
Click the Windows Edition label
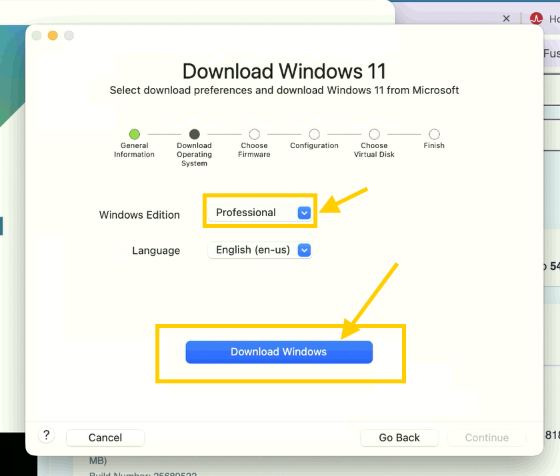pyautogui.click(x=139, y=215)
